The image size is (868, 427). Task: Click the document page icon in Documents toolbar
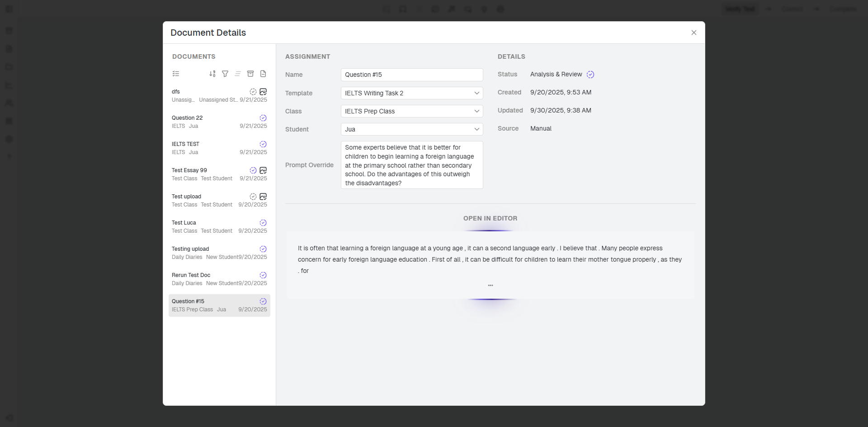coord(263,74)
